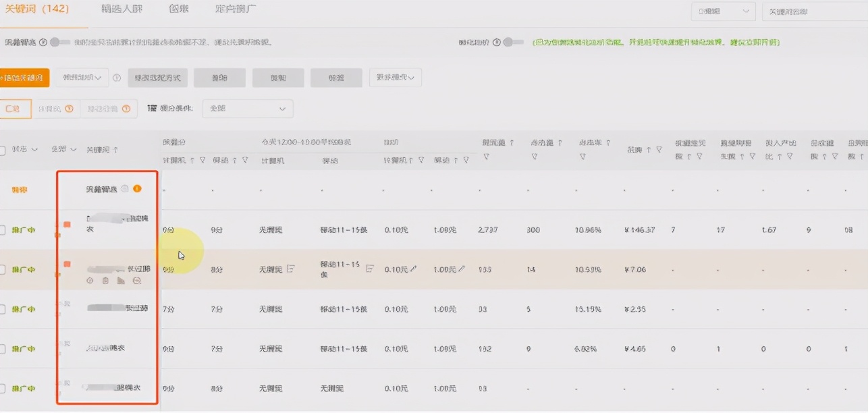Image resolution: width=868 pixels, height=413 pixels.
Task: Click the orange 添加关键词 button
Action: click(x=24, y=78)
